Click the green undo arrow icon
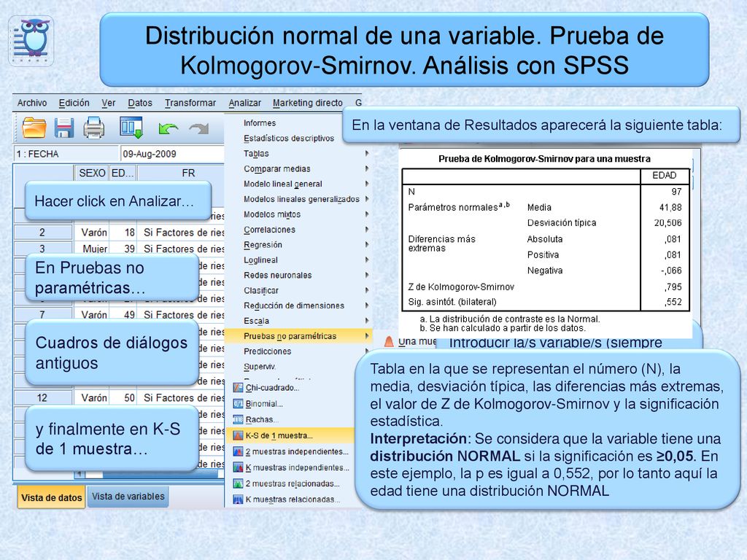The height and width of the screenshot is (560, 747). coord(169,128)
